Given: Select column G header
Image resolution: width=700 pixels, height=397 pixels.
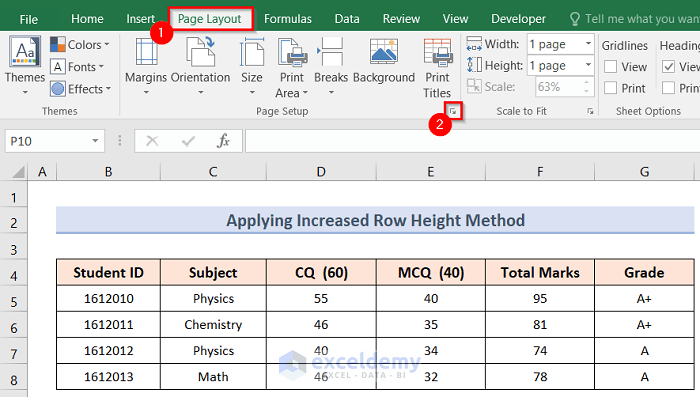Looking at the screenshot, I should 644,171.
